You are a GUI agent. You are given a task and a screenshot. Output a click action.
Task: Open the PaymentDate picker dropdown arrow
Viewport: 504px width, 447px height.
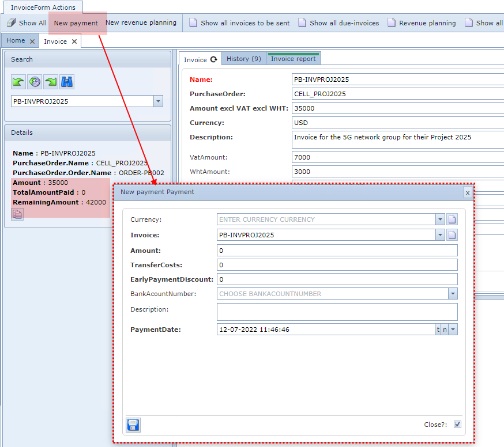(453, 329)
